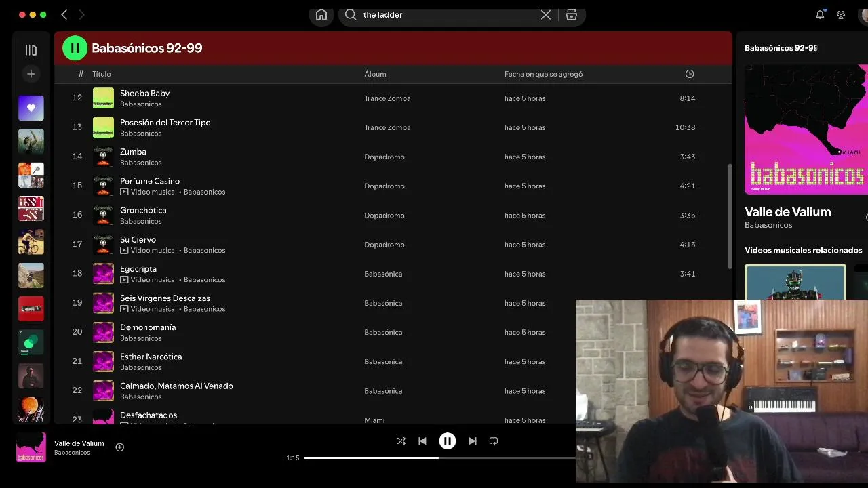Toggle repeat mode
This screenshot has width=868, height=488.
coord(494,441)
